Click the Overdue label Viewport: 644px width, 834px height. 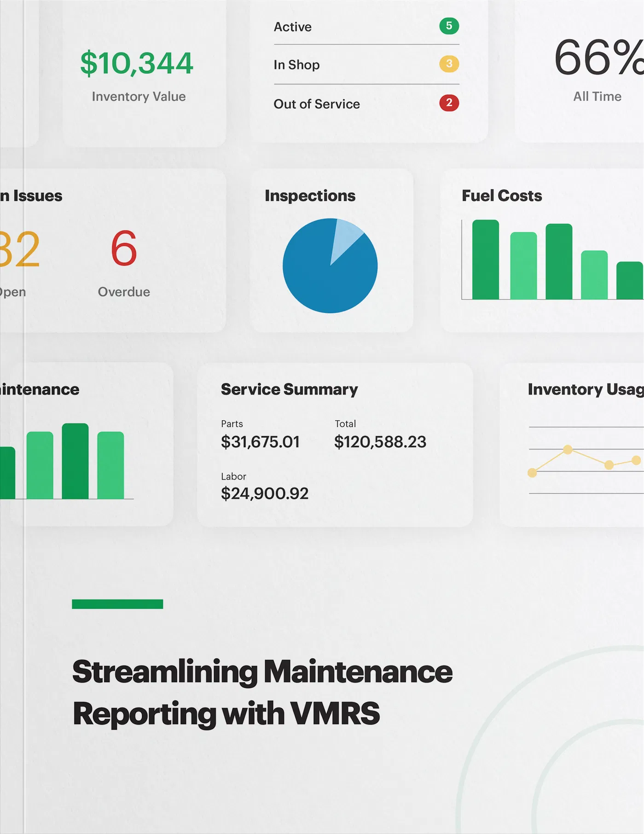click(x=124, y=292)
